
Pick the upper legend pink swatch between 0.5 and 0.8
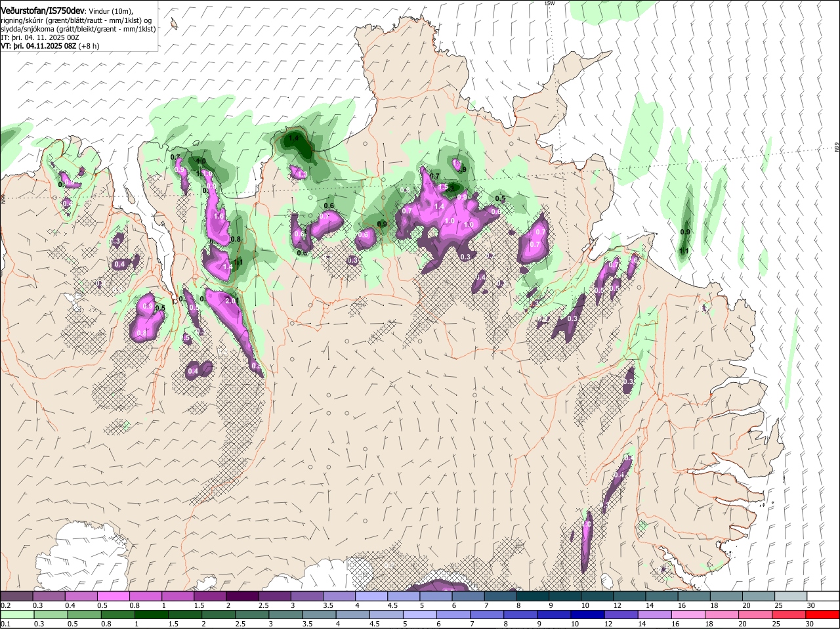tap(113, 596)
